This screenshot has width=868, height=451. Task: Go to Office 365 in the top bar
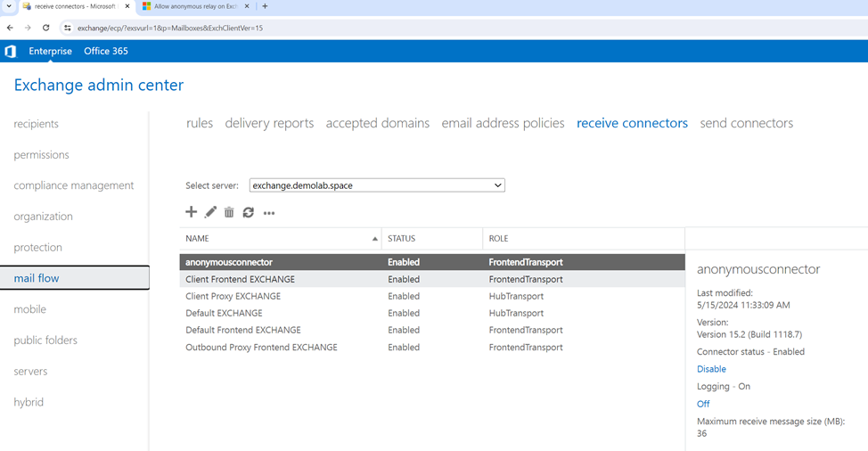coord(106,52)
